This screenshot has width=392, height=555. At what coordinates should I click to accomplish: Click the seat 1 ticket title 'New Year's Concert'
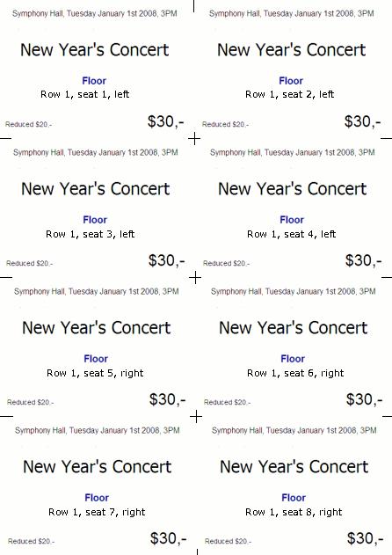coord(94,49)
